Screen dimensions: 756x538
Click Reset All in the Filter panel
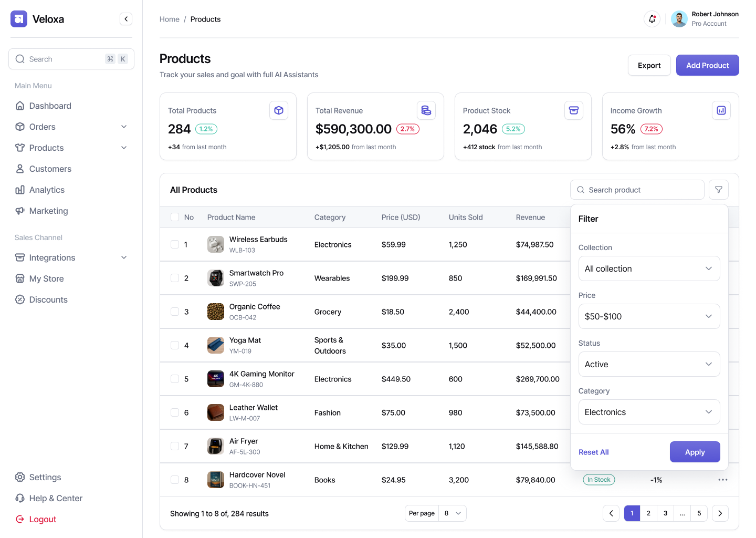click(x=593, y=452)
